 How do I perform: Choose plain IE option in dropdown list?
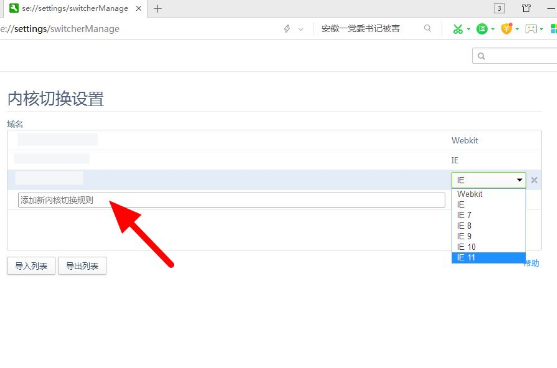pos(488,205)
